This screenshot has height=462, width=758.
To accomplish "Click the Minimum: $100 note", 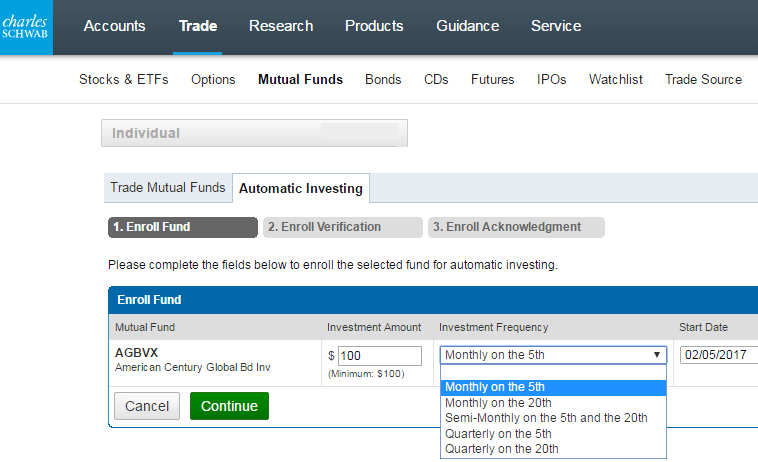I will [x=366, y=374].
